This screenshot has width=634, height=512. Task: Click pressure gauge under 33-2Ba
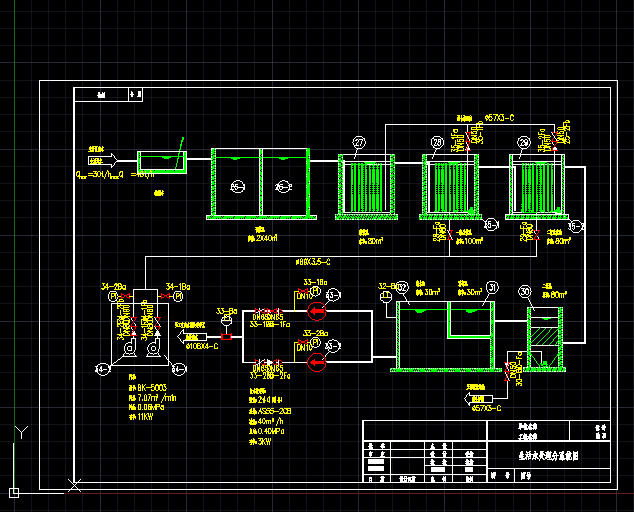point(316,343)
